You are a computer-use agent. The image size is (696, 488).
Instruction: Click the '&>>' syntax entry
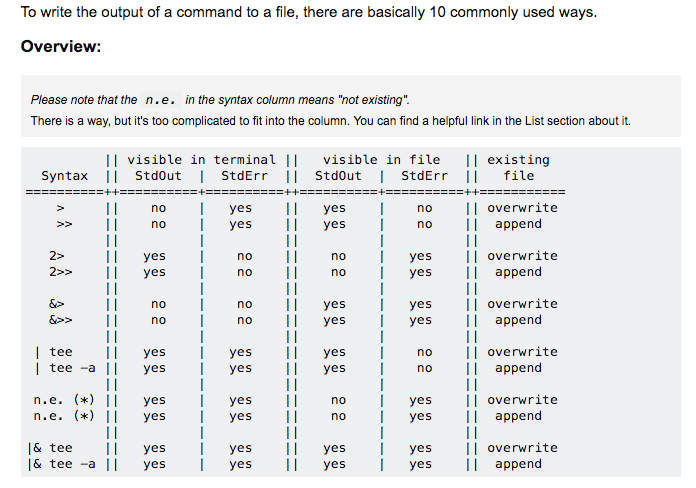click(60, 320)
